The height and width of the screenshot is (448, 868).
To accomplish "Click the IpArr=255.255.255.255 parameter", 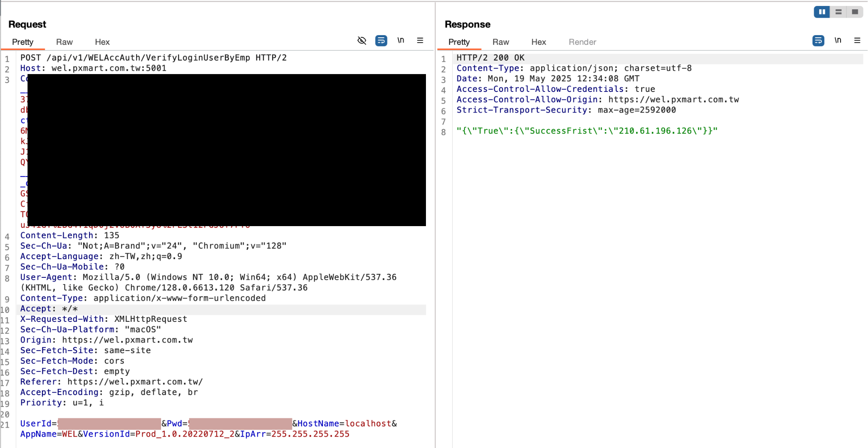I will coord(295,434).
